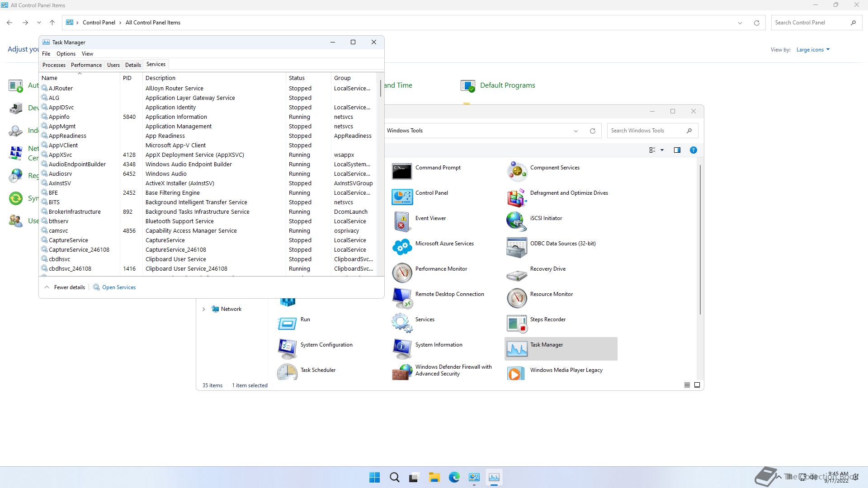Switch to the Details tab

pyautogui.click(x=133, y=65)
